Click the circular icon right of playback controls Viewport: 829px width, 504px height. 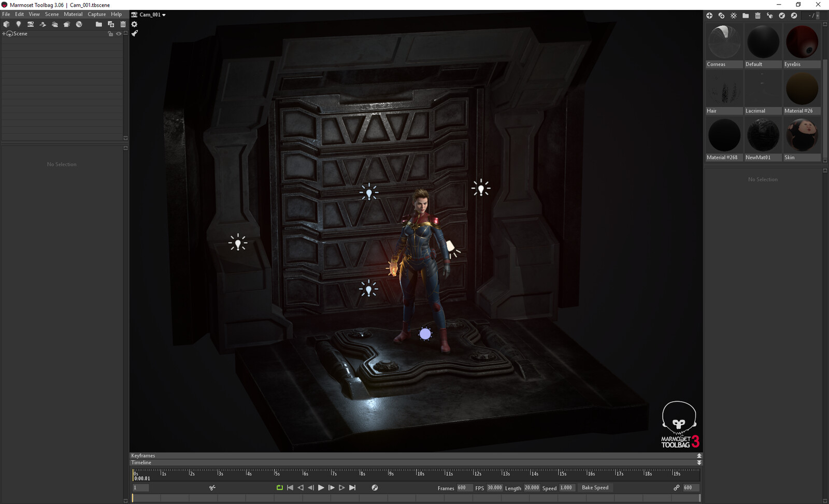375,487
